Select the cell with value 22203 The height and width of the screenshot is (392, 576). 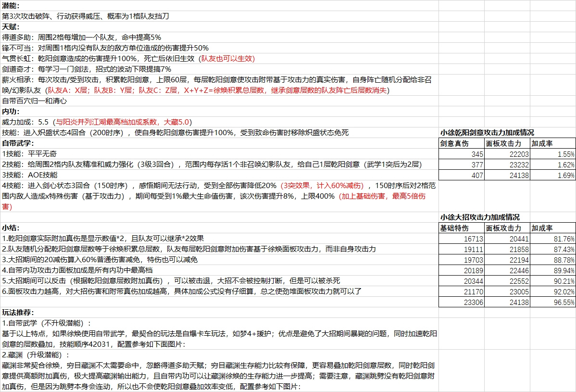click(x=507, y=154)
